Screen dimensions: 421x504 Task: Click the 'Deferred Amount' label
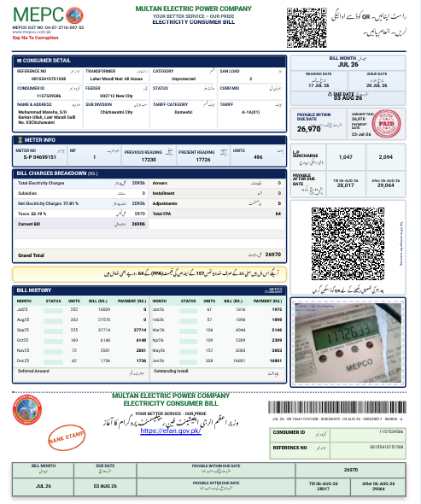click(33, 371)
